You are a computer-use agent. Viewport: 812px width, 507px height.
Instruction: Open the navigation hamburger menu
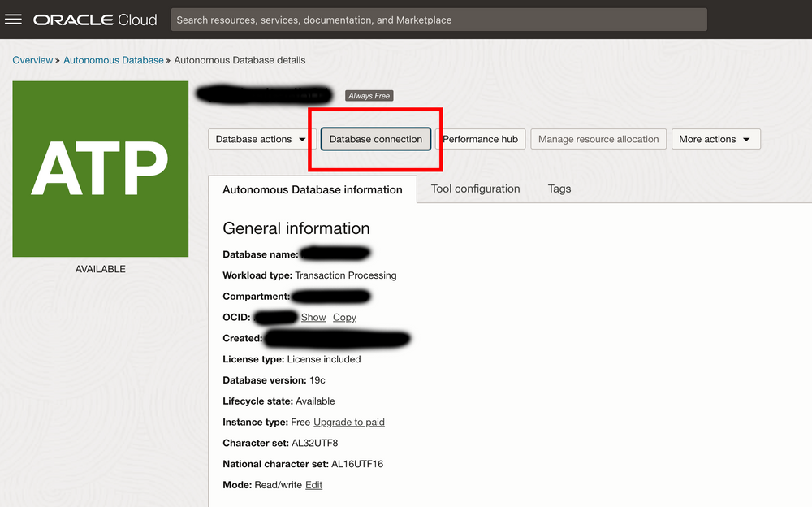13,19
